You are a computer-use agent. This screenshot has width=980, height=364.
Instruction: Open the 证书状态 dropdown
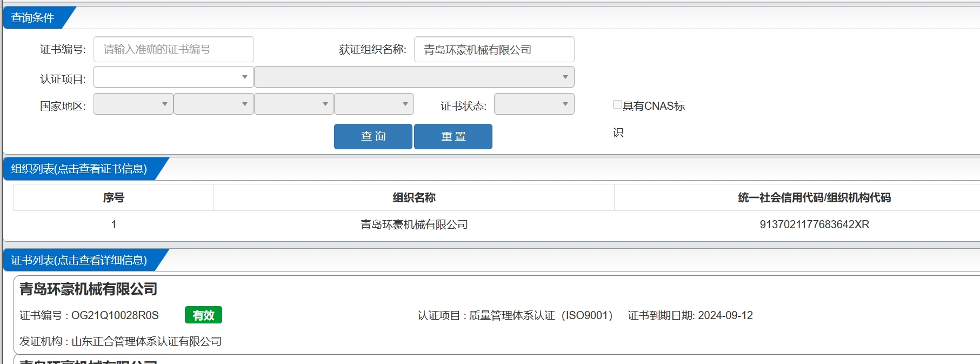[534, 104]
